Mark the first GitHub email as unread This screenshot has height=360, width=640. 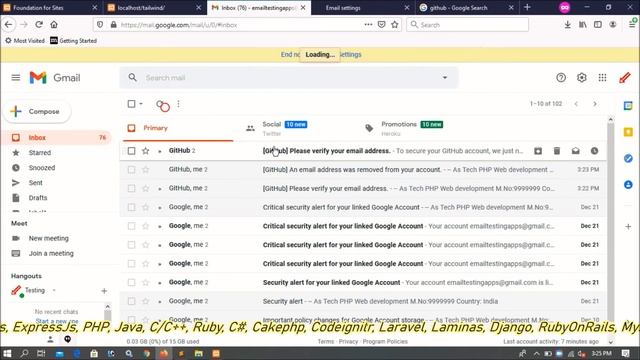(576, 151)
